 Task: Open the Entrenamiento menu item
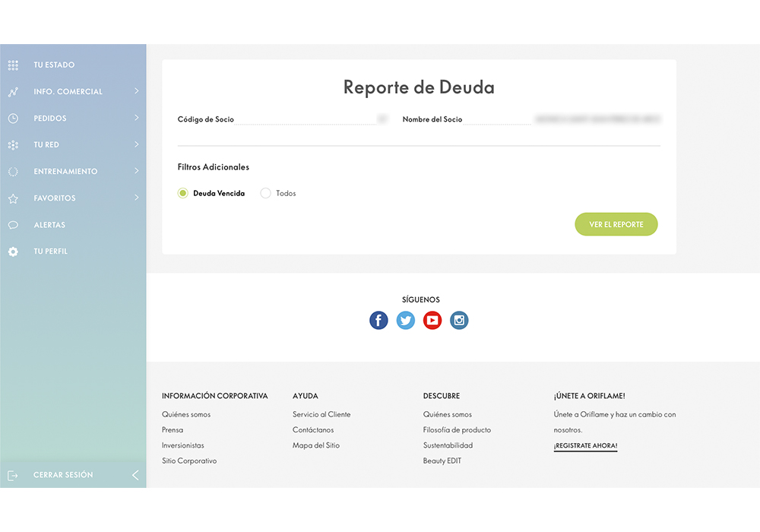[x=65, y=172]
